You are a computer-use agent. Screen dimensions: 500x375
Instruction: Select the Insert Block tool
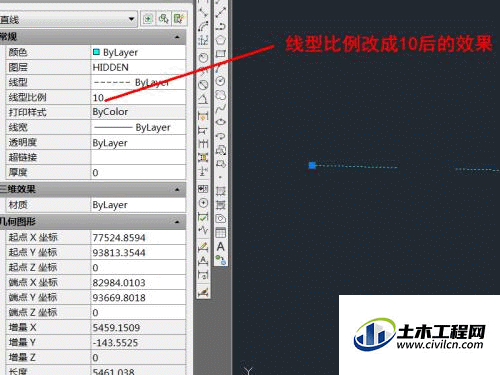(x=220, y=150)
